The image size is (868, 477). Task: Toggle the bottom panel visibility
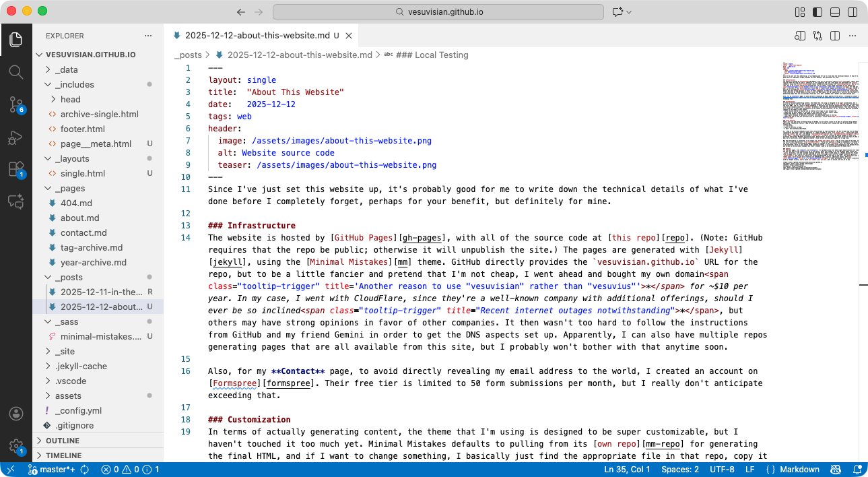pyautogui.click(x=835, y=12)
